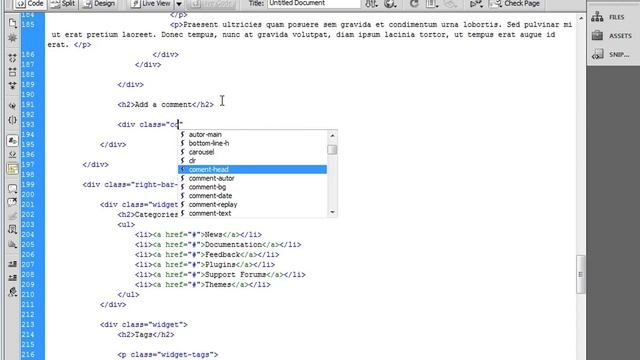Click in the document Title field
This screenshot has height=360, width=640.
313,4
